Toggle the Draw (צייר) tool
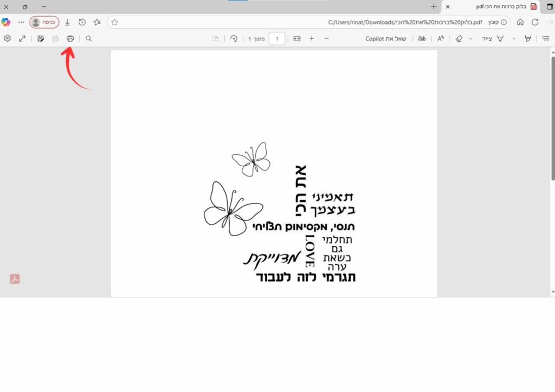 (494, 38)
